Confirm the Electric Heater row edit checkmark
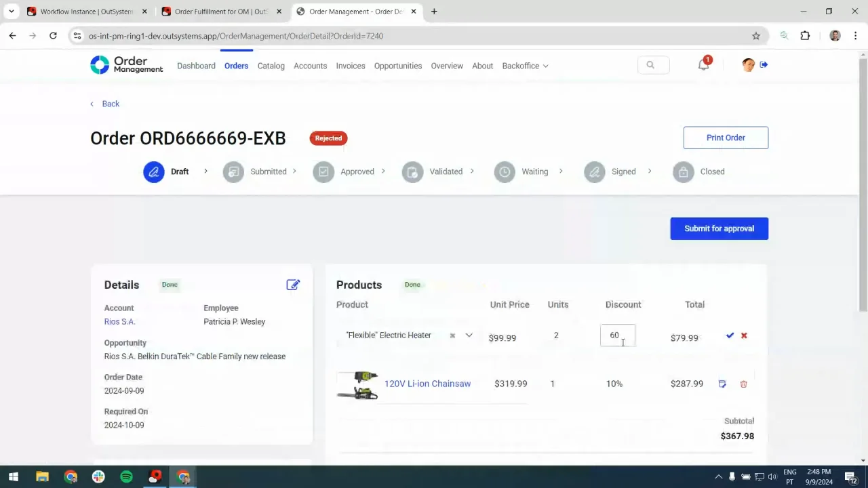This screenshot has height=488, width=868. (730, 335)
